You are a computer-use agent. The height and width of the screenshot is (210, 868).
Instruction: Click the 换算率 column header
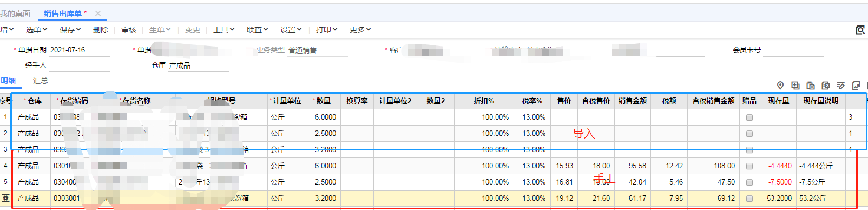(x=357, y=101)
